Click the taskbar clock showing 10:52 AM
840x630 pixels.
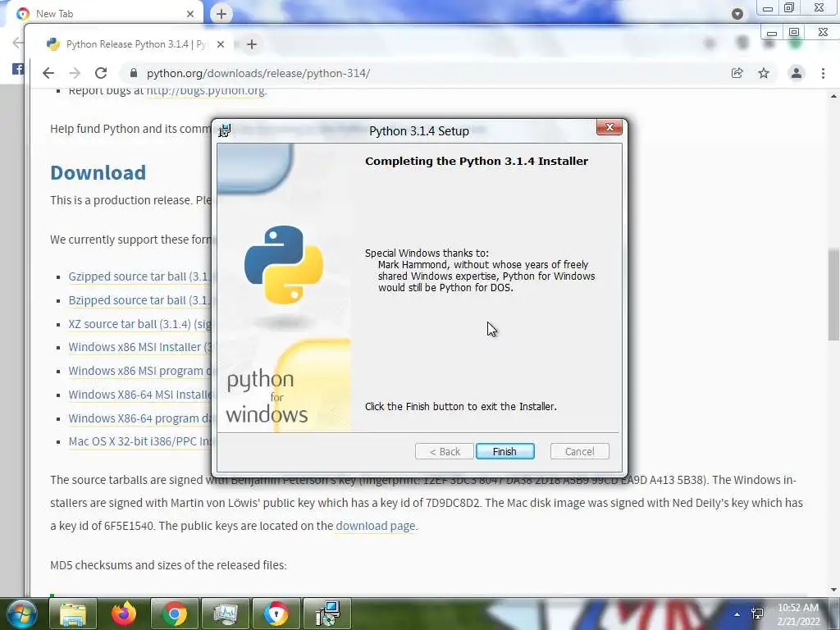coord(798,614)
